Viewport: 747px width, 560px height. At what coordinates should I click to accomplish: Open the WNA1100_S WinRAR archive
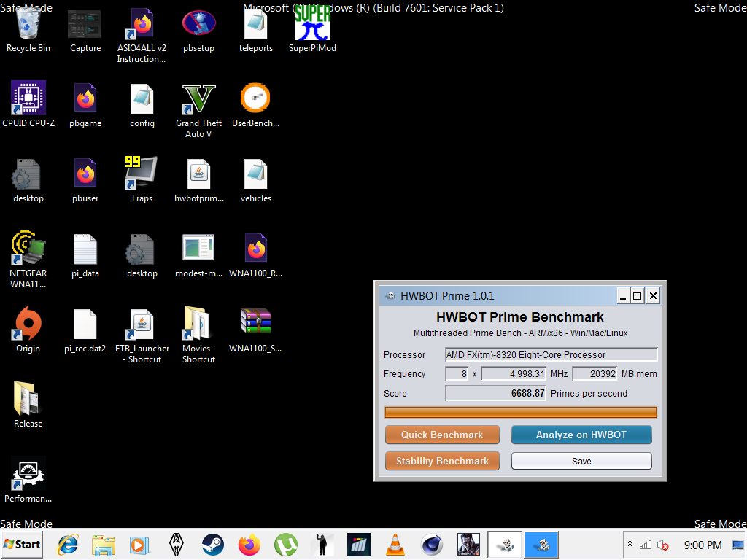click(x=256, y=330)
